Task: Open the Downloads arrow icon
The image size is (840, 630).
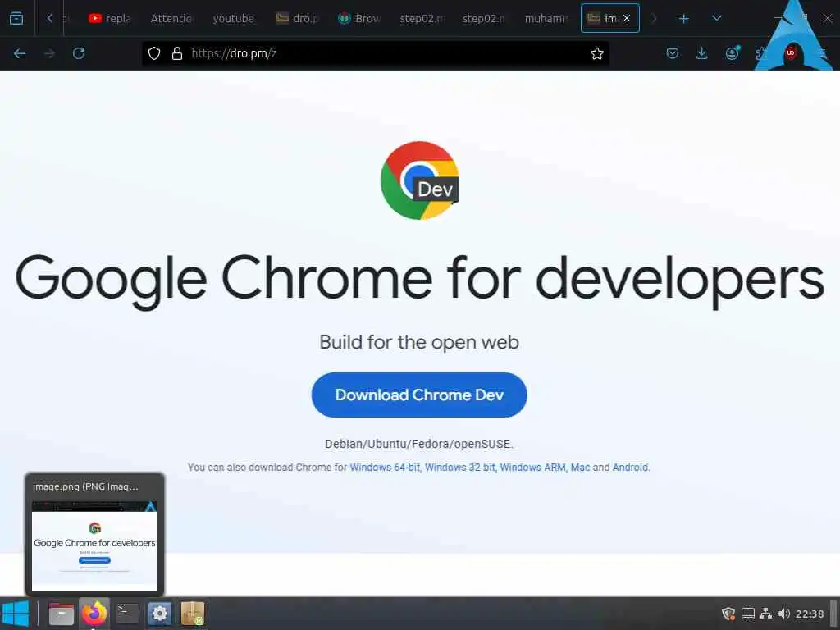Action: pos(702,53)
